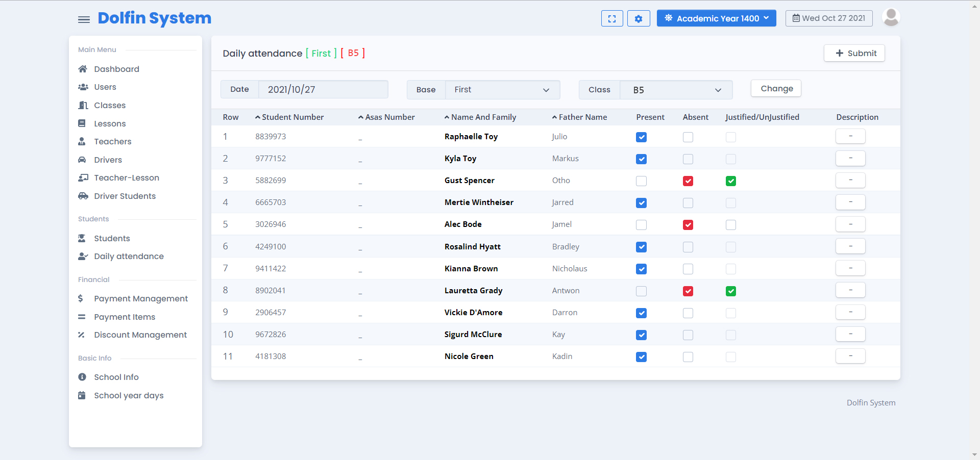The height and width of the screenshot is (460, 980).
Task: Uncheck Absent for Lauretta Grady
Action: click(x=688, y=291)
